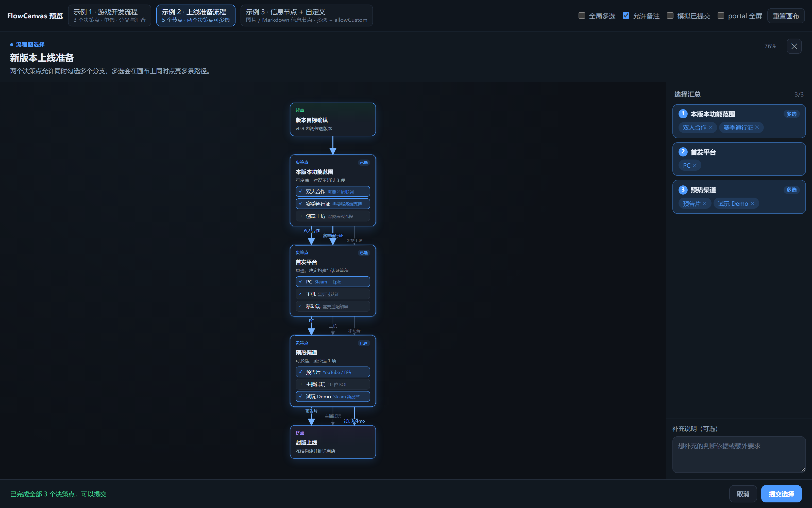Deselect 试玩 Demo Steam 新品节 option
Viewport: 812px width, 508px height.
click(x=332, y=396)
